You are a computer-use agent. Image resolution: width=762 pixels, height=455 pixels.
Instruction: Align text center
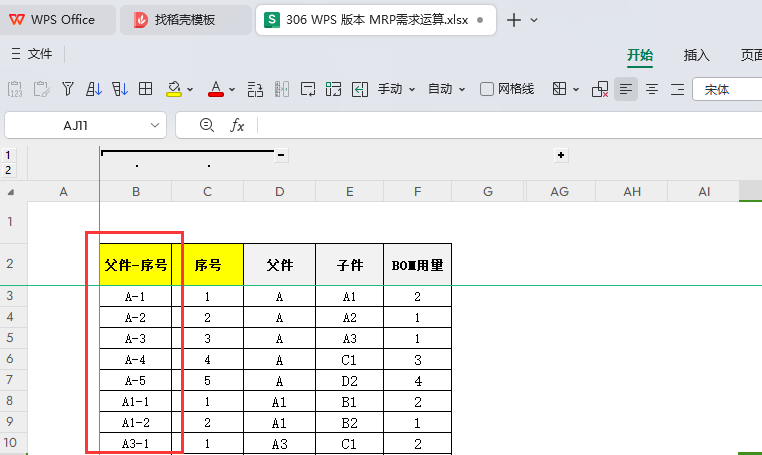coord(652,89)
